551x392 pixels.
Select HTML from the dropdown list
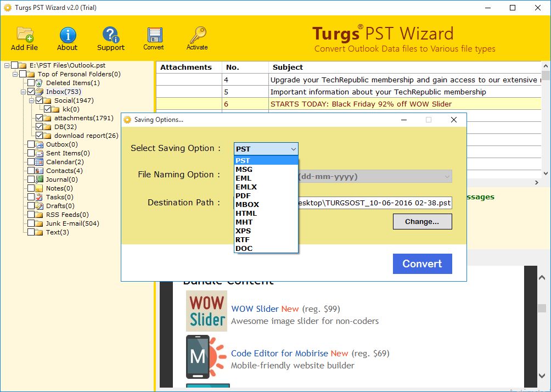tap(266, 214)
